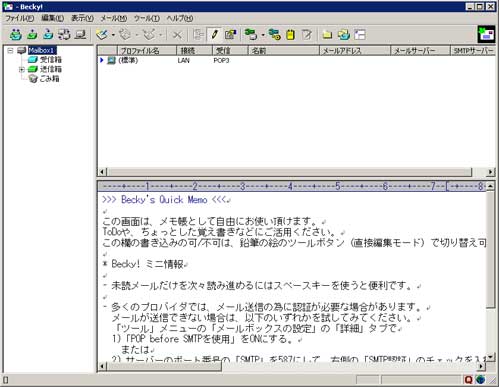Screen dimensions: 500x387
Task: Click the Becky! logo at toolbar right
Action: (x=486, y=34)
